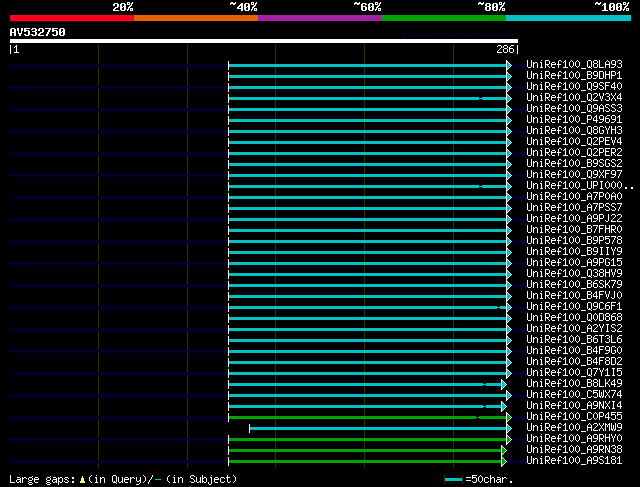Click the purple ~60% identity legend segment
This screenshot has width=640, height=487.
coord(320,18)
